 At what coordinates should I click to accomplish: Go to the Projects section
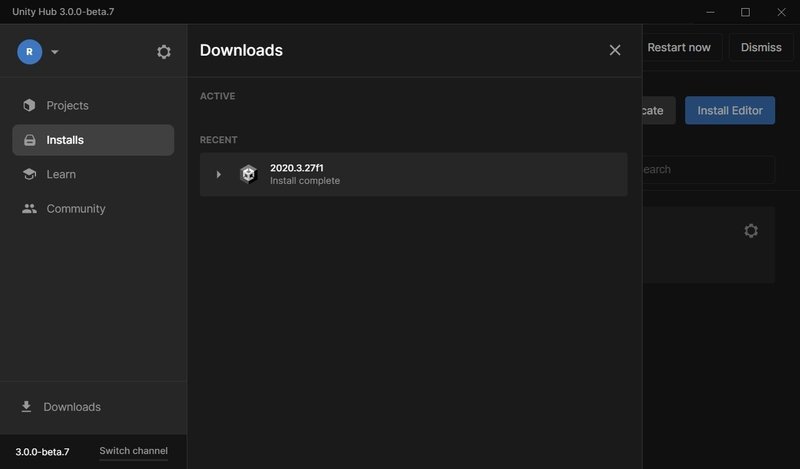click(93, 105)
